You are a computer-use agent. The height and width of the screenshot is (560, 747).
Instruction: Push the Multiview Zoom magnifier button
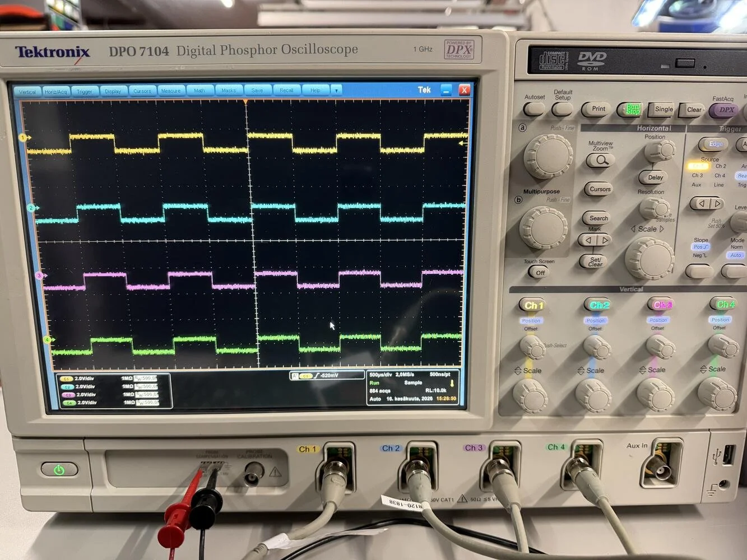(x=601, y=161)
